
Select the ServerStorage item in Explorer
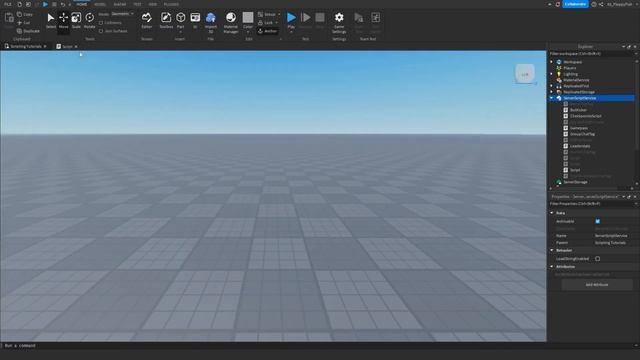575,182
